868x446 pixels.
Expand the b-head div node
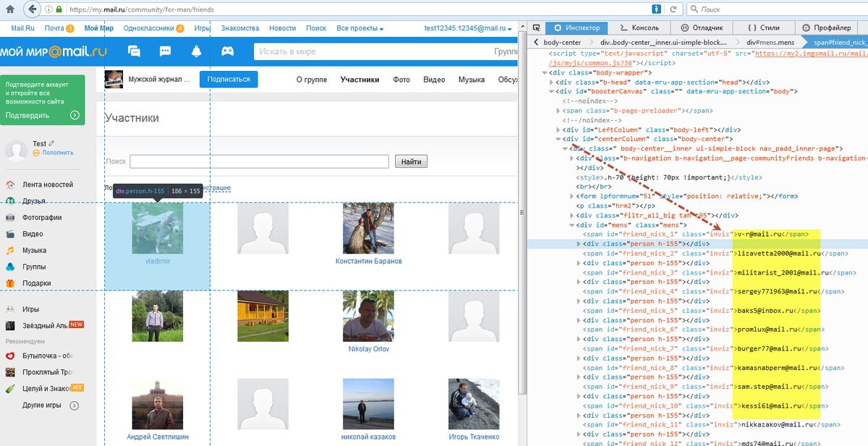[x=552, y=83]
